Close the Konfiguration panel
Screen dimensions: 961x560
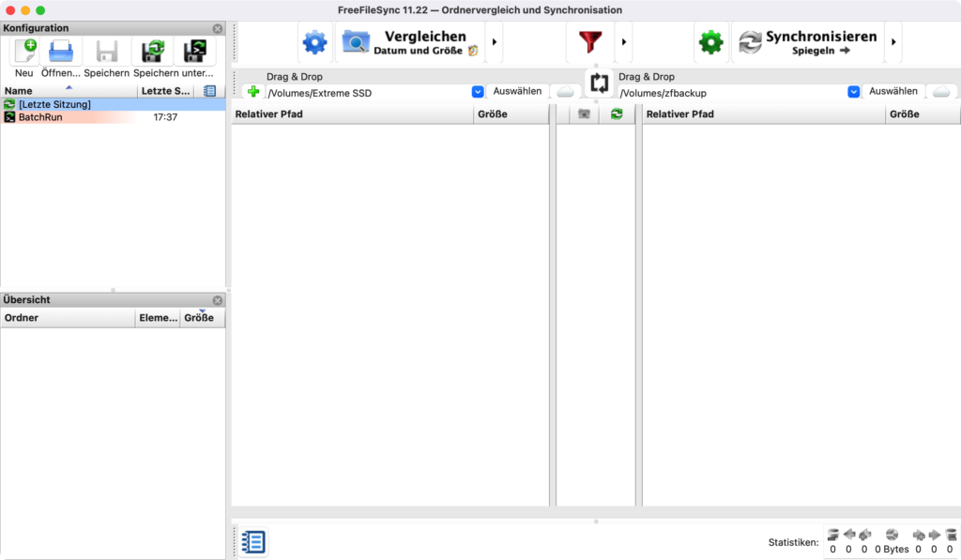218,29
